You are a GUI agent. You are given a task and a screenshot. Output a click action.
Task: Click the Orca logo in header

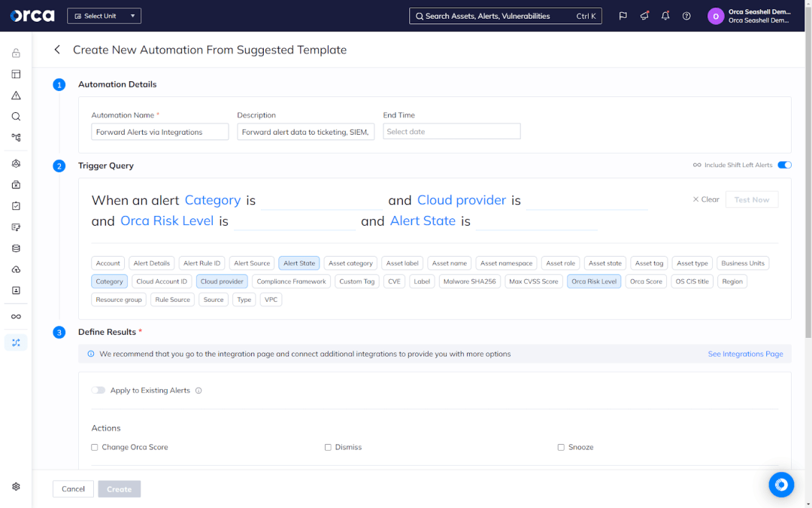(32, 16)
